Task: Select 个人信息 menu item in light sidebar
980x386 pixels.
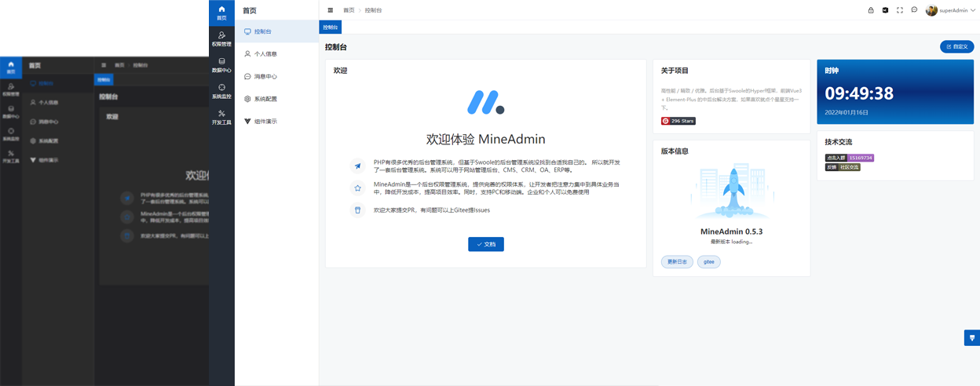Action: coord(276,54)
